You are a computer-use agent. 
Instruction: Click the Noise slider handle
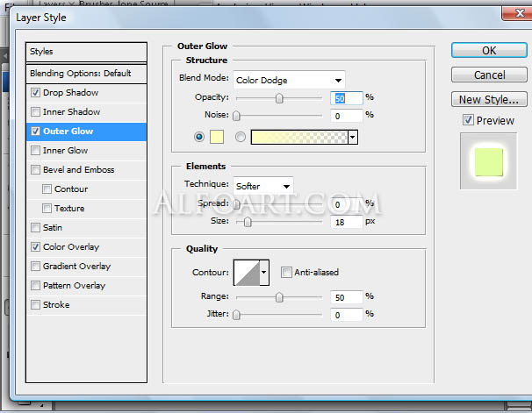coord(236,116)
